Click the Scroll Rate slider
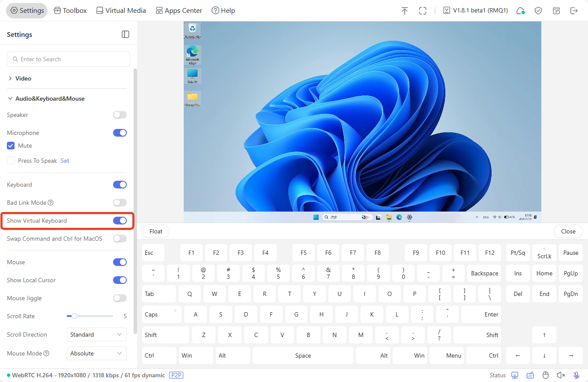The image size is (588, 382). pyautogui.click(x=90, y=316)
